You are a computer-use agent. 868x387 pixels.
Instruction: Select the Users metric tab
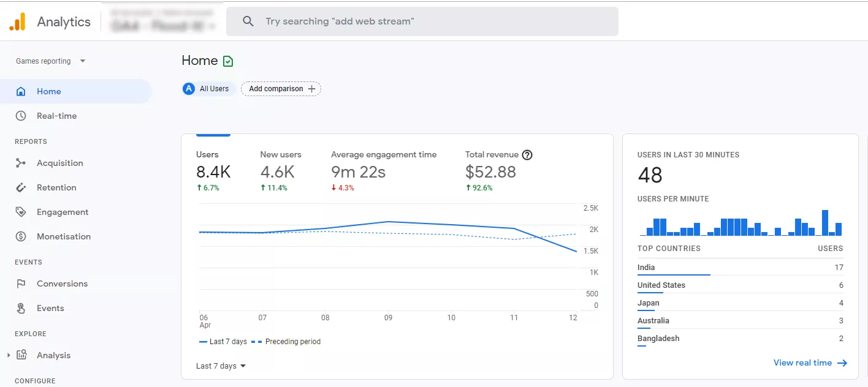point(213,171)
